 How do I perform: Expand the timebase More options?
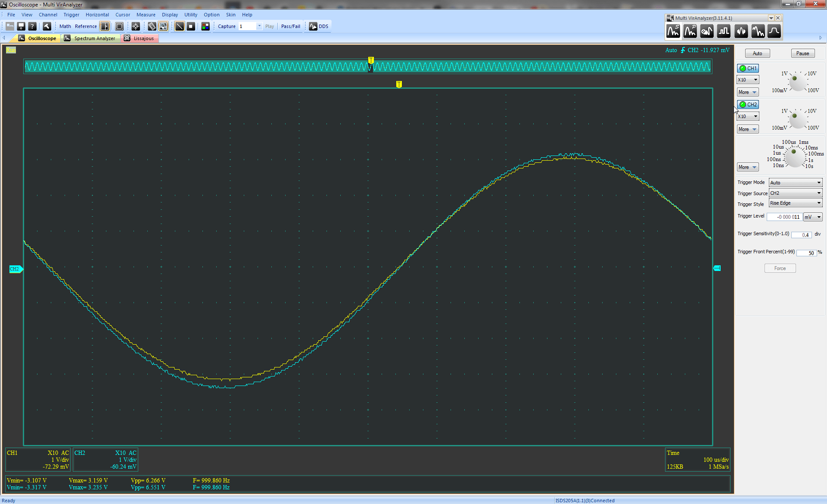point(748,167)
